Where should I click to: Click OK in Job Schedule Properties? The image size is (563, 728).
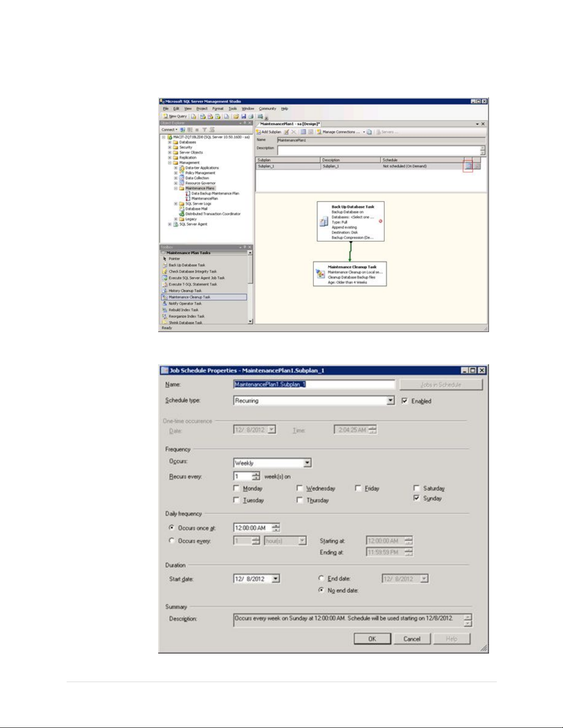click(372, 639)
